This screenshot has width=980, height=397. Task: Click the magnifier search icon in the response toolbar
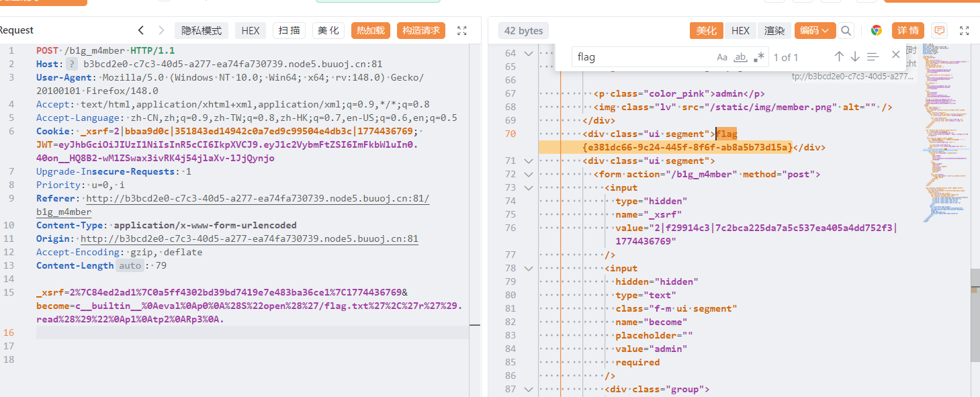(x=846, y=30)
